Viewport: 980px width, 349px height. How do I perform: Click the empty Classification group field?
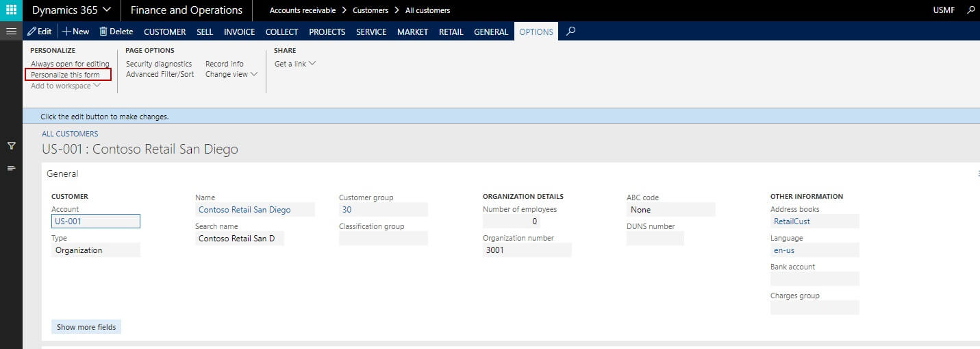pos(384,239)
